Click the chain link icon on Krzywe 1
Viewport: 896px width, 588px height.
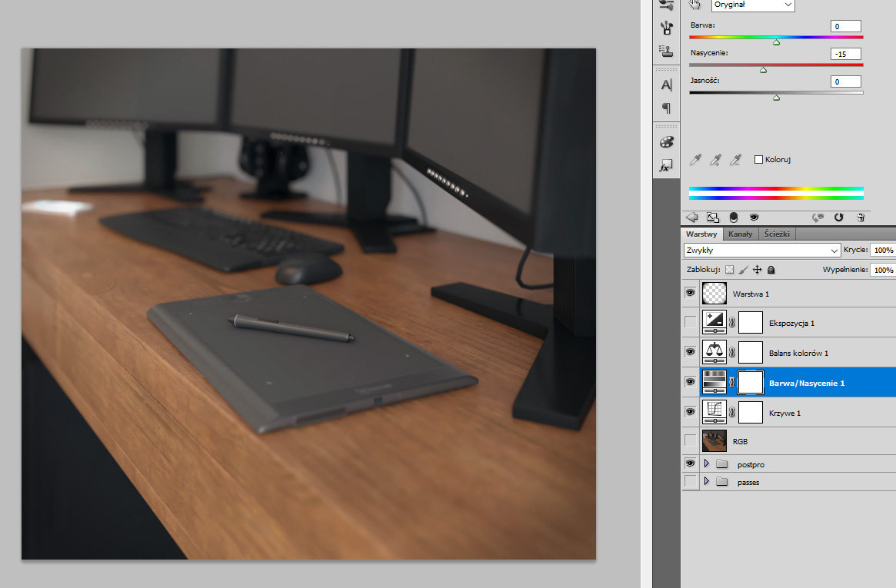(x=732, y=412)
